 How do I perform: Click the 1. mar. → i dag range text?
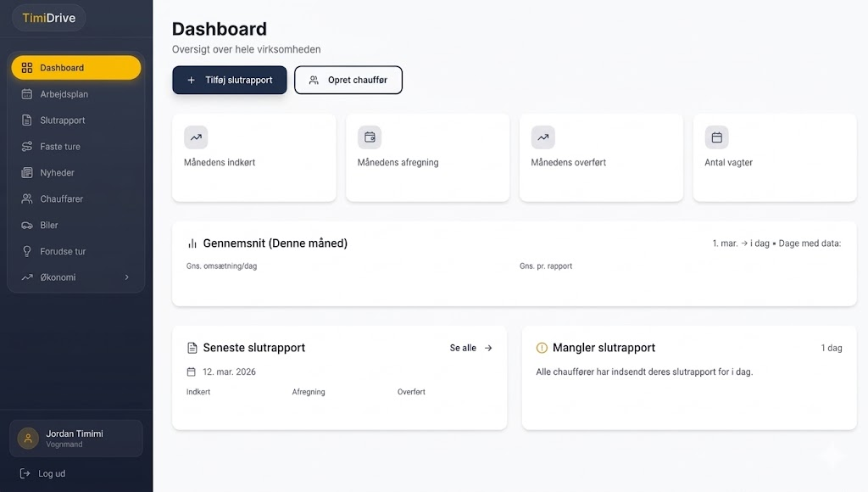coord(741,243)
